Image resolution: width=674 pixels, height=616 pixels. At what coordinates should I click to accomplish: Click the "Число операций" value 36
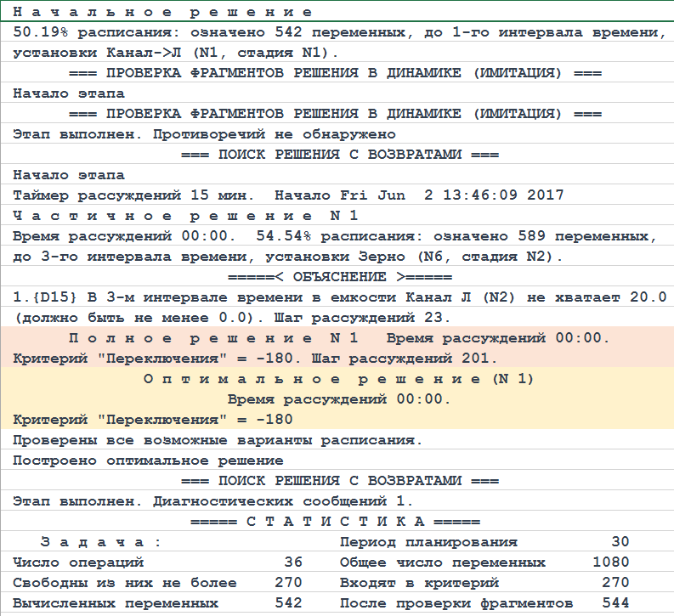[293, 562]
